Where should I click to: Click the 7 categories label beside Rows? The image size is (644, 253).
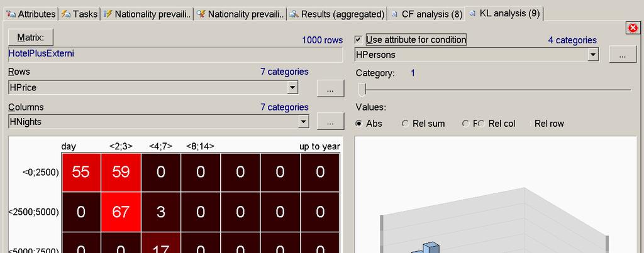pos(284,72)
